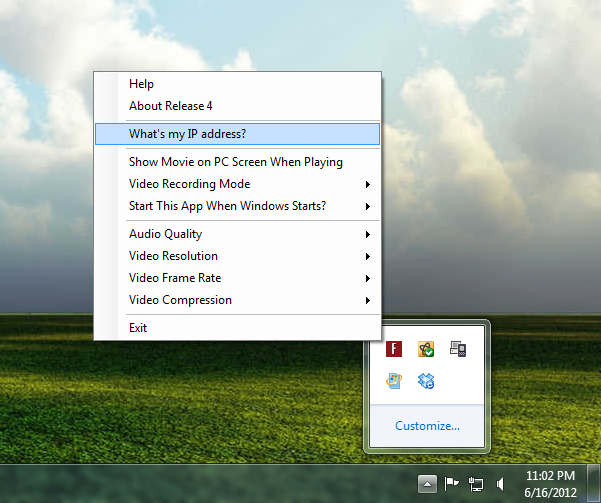Click the phone and computer tray icon
Viewport: 601px width, 503px height.
pyautogui.click(x=458, y=350)
